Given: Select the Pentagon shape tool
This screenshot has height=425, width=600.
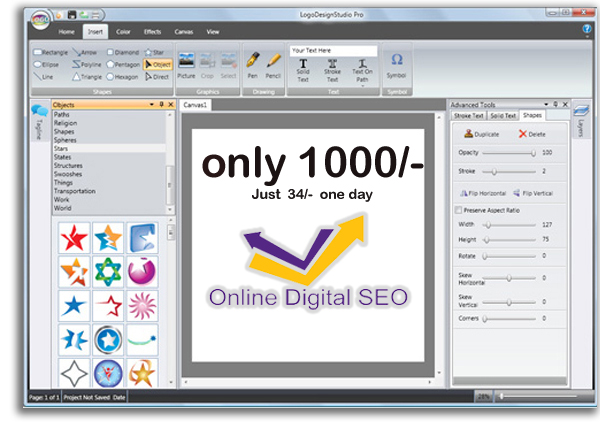Looking at the screenshot, I should 123,65.
